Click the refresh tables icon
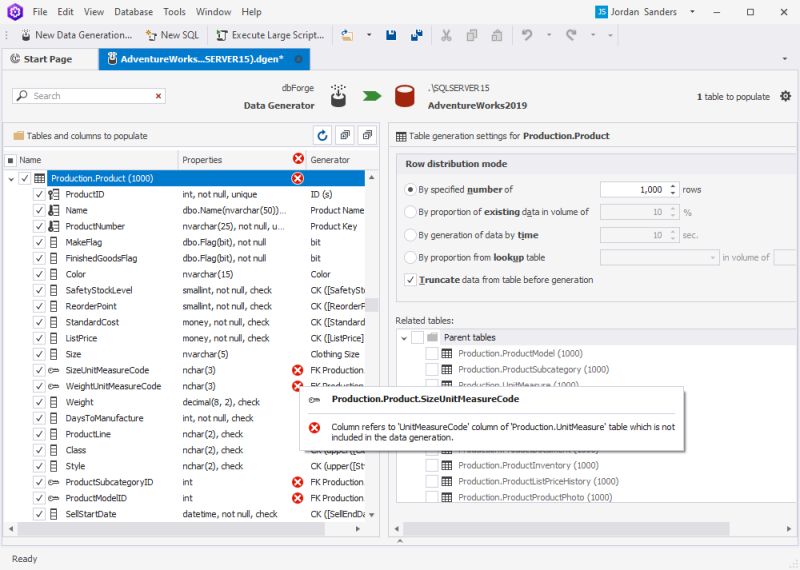 click(322, 136)
